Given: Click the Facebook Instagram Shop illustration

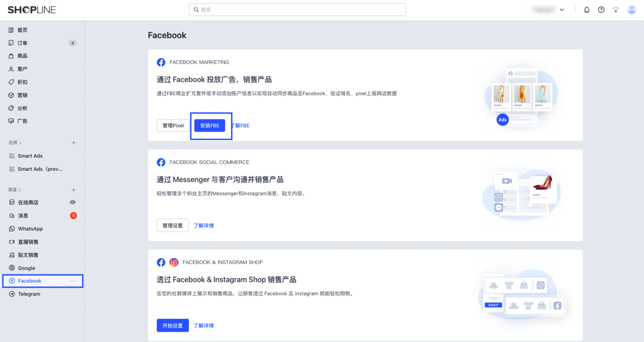Looking at the screenshot, I should coord(523,295).
